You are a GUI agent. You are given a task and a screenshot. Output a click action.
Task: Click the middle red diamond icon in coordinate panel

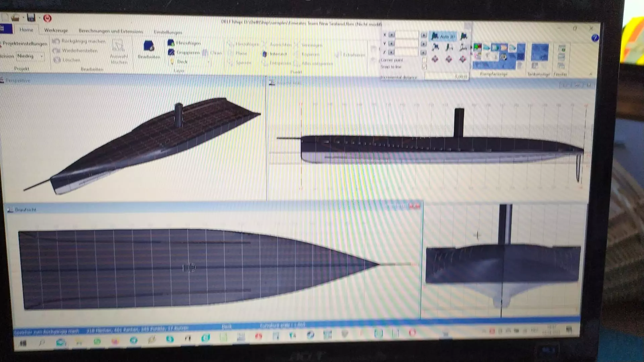pyautogui.click(x=449, y=59)
